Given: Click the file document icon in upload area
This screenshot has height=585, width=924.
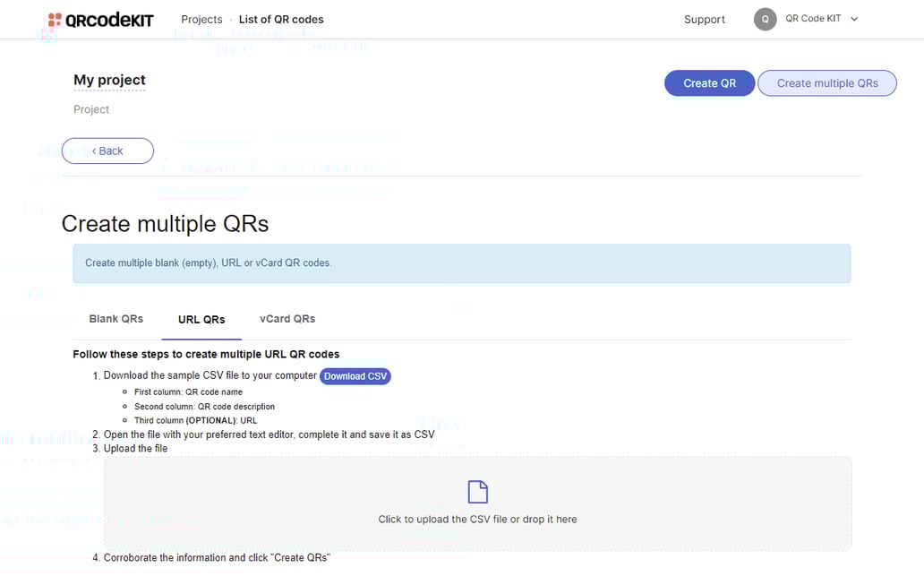Looking at the screenshot, I should click(x=478, y=492).
